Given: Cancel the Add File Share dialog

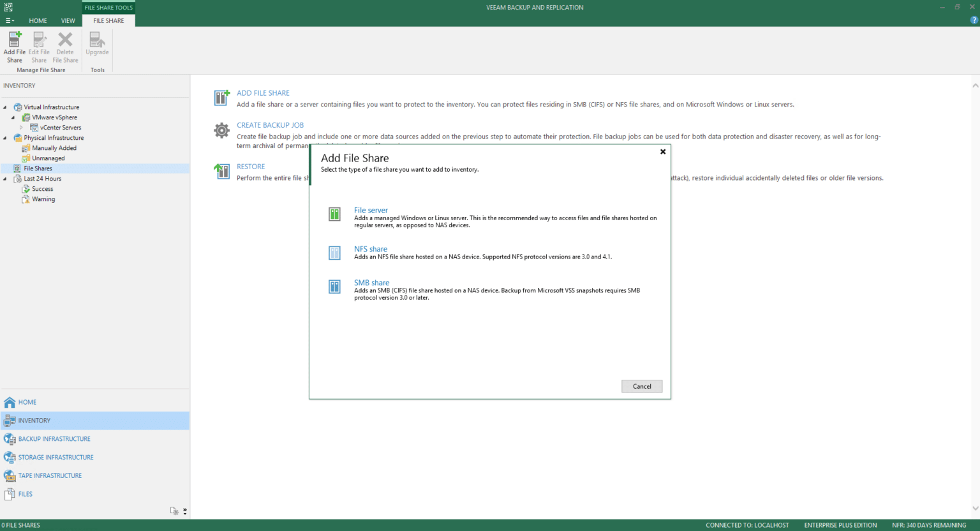Looking at the screenshot, I should [642, 386].
